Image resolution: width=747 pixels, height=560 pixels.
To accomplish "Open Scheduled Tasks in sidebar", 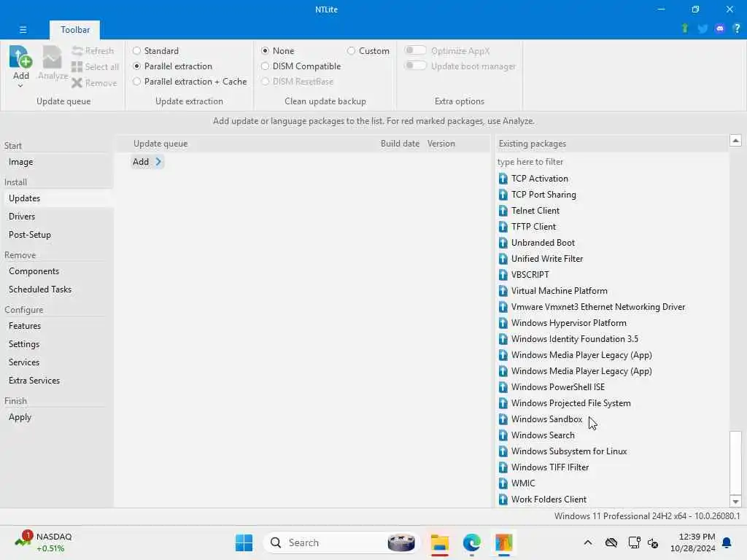I will click(x=40, y=289).
